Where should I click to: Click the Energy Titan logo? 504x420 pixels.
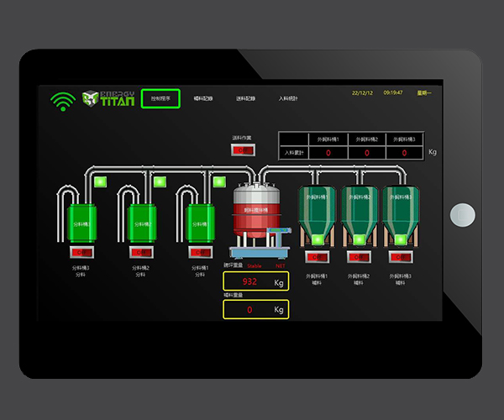[108, 99]
